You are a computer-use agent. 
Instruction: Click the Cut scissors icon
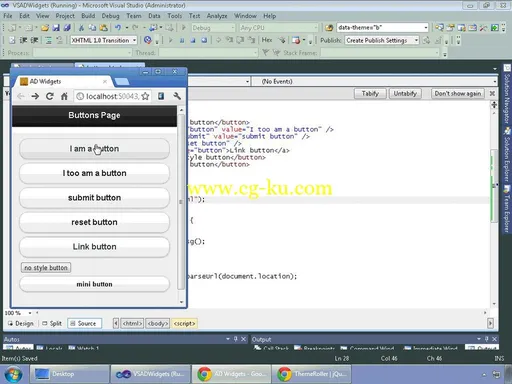pyautogui.click(x=81, y=28)
